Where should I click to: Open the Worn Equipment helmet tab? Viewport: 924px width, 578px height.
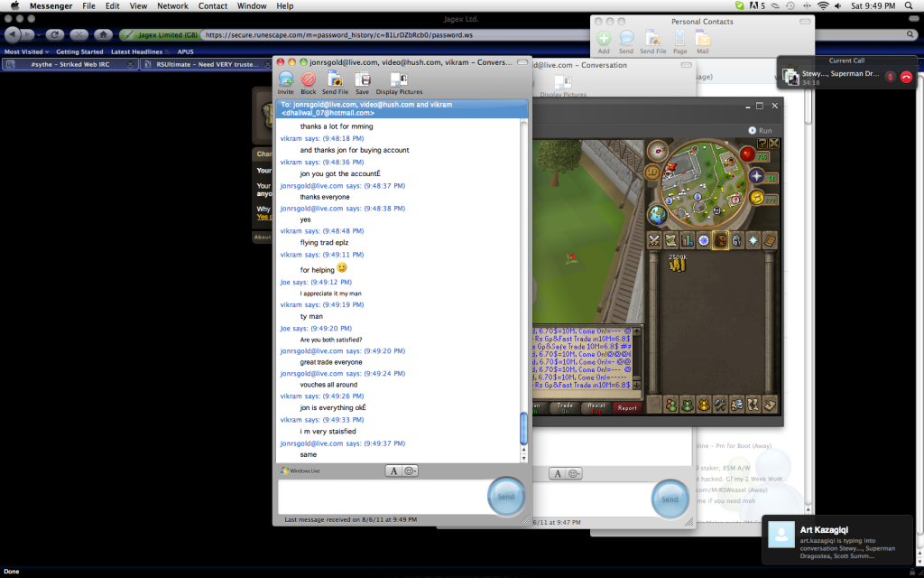[x=736, y=240]
